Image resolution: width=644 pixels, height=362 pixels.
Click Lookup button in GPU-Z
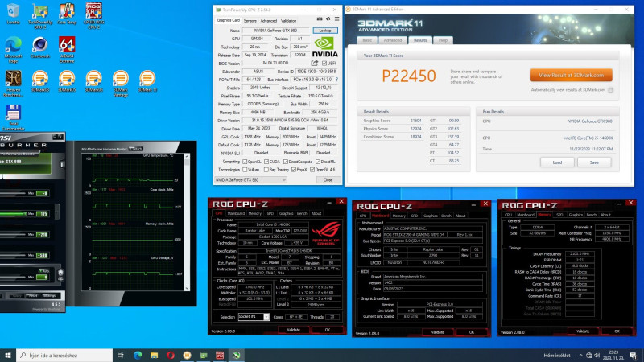coord(325,31)
